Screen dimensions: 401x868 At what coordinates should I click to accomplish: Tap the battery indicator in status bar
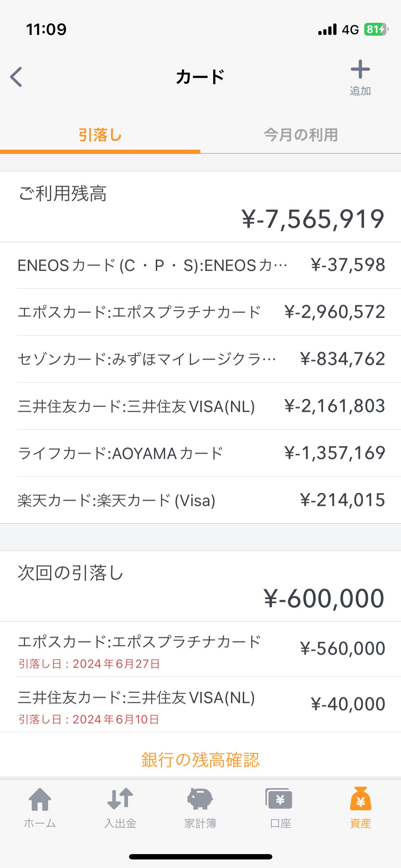pos(375,29)
